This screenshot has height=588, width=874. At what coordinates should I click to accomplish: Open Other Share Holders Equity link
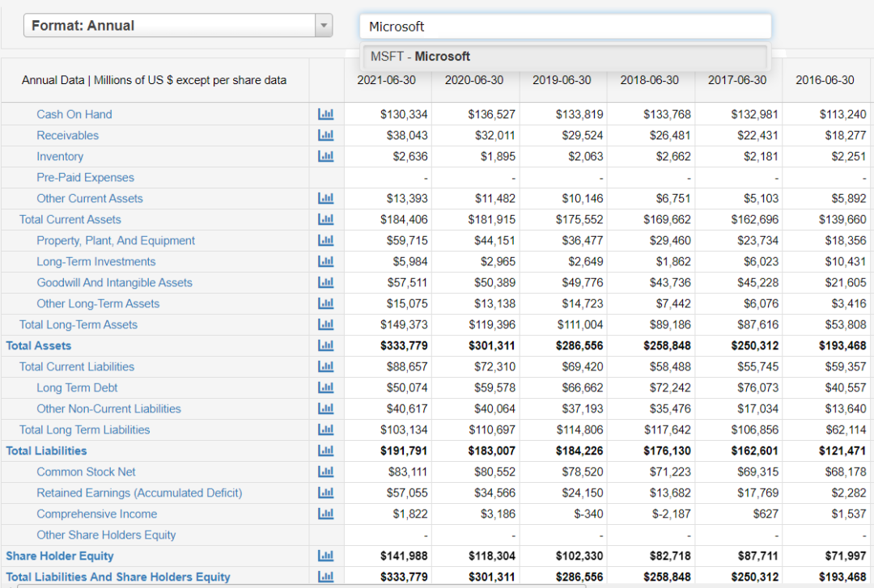tap(106, 535)
